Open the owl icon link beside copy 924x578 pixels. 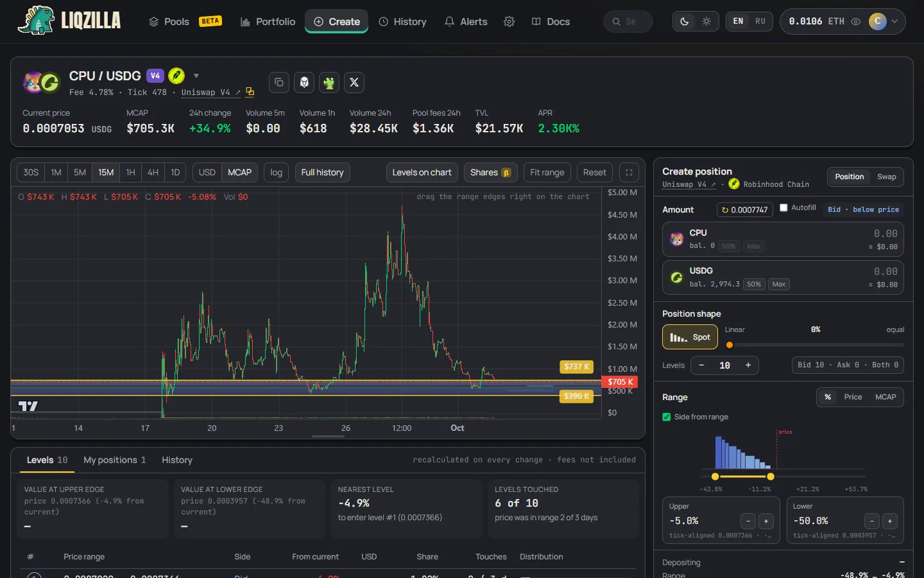304,82
